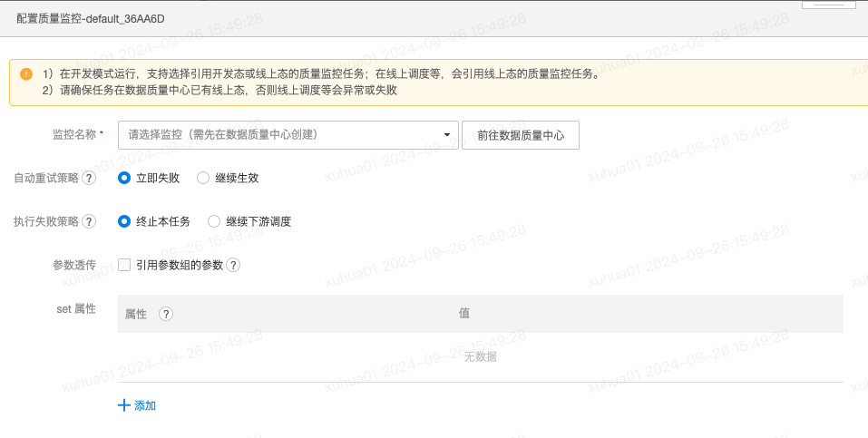Open help icon beside 属性 column header
Image resolution: width=868 pixels, height=438 pixels.
pos(166,314)
